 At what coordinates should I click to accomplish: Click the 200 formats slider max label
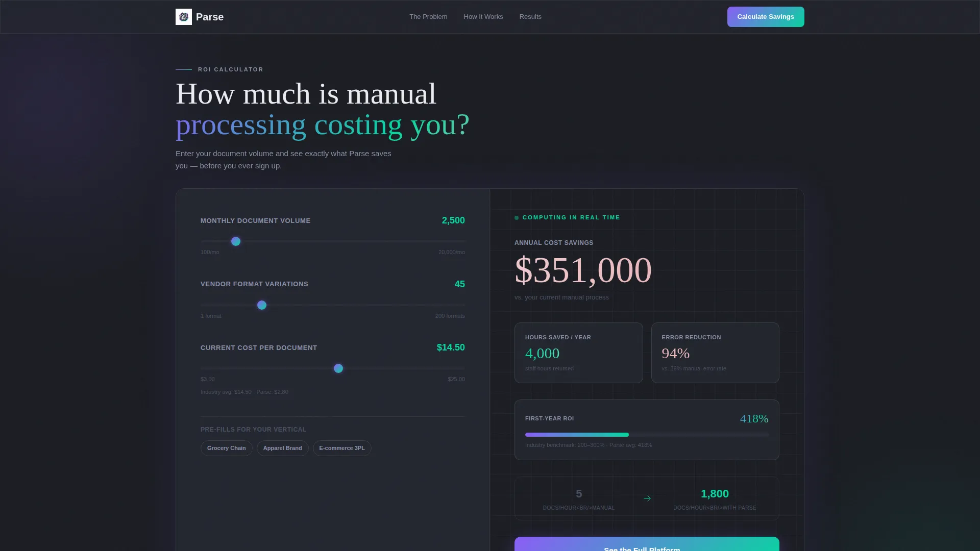[450, 316]
